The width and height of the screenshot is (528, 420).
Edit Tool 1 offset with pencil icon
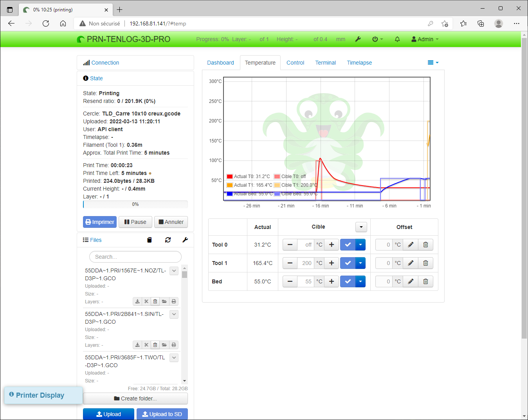(411, 263)
